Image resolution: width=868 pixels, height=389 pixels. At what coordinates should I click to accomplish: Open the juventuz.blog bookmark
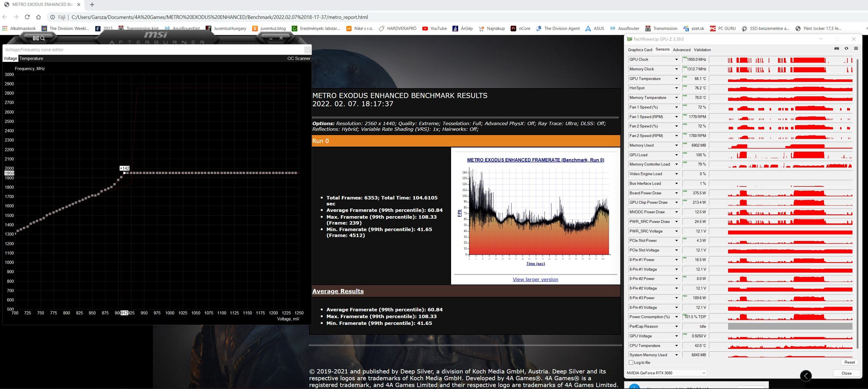(269, 28)
